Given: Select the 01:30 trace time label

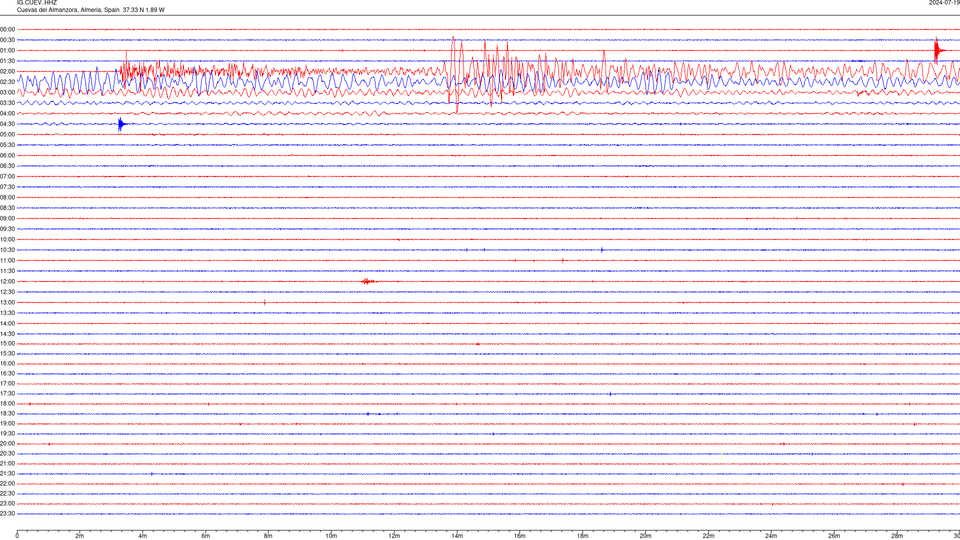Looking at the screenshot, I should coord(7,61).
